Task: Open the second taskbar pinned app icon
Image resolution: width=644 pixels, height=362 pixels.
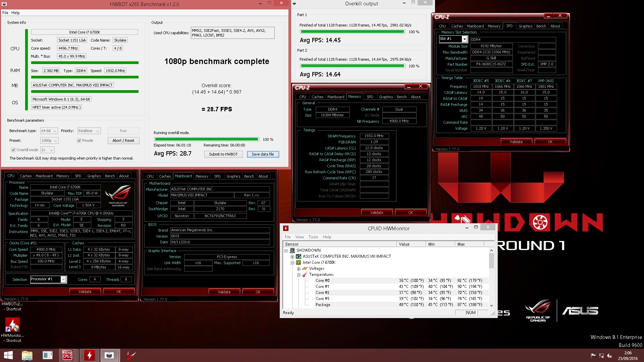Action: tap(48, 355)
